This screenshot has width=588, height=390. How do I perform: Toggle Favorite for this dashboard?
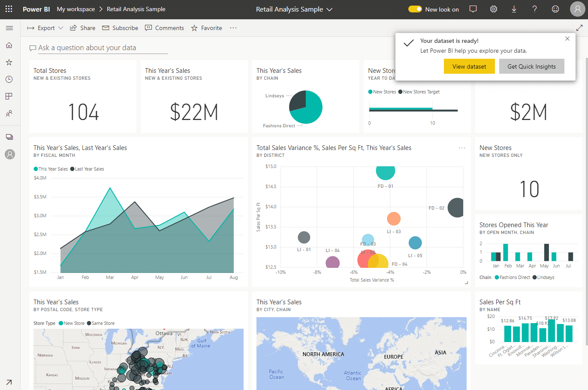coord(206,28)
